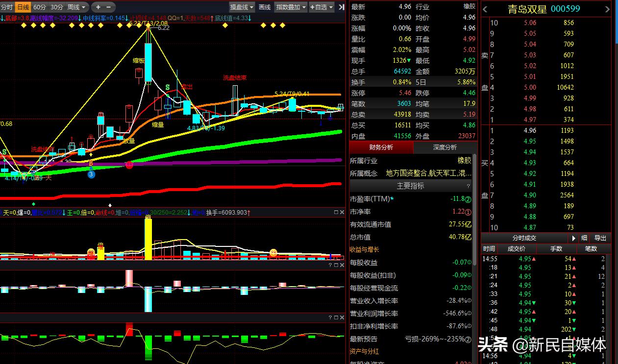Click the star icon next to 市盈率(TTM)
The image size is (618, 364).
(392, 199)
